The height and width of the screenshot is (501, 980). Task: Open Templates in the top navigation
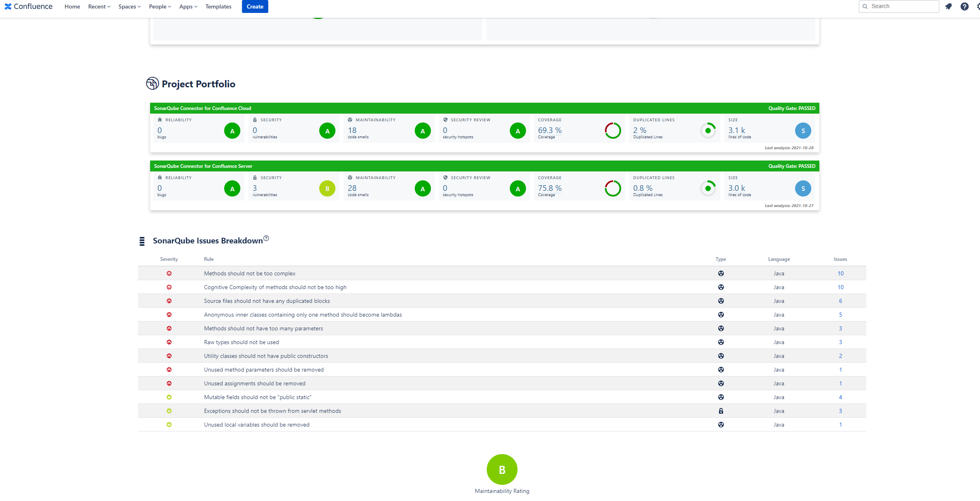(x=218, y=6)
